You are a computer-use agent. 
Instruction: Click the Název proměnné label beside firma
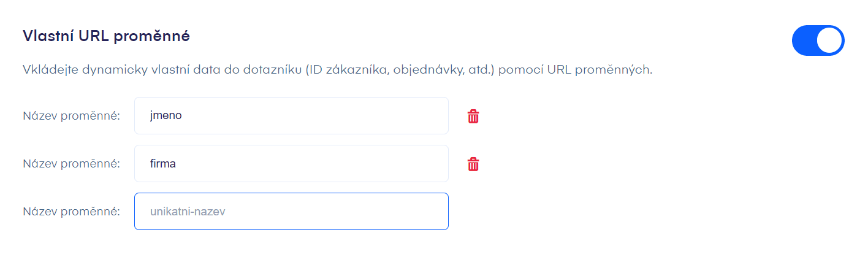click(x=71, y=164)
